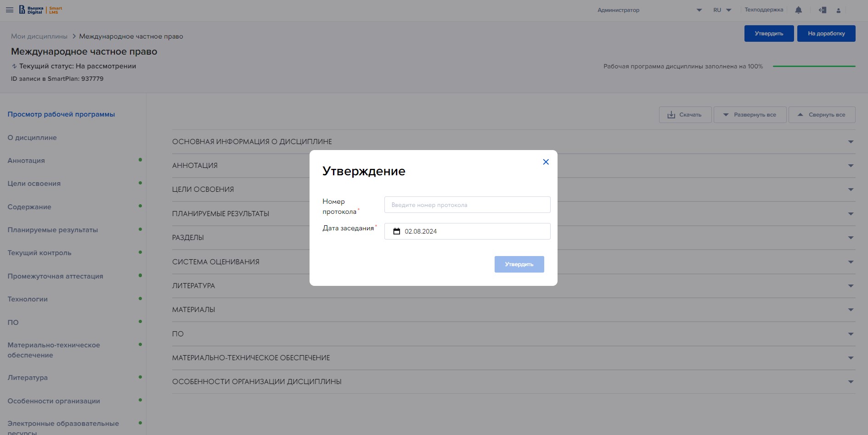The height and width of the screenshot is (435, 868).
Task: Open the user profile icon
Action: click(x=839, y=11)
